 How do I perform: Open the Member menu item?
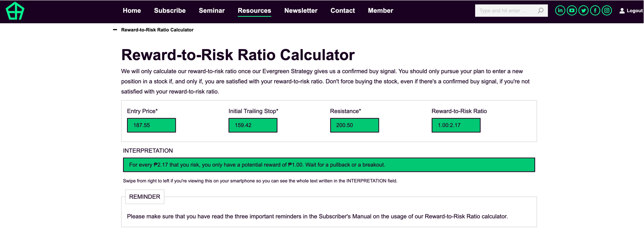click(x=380, y=11)
